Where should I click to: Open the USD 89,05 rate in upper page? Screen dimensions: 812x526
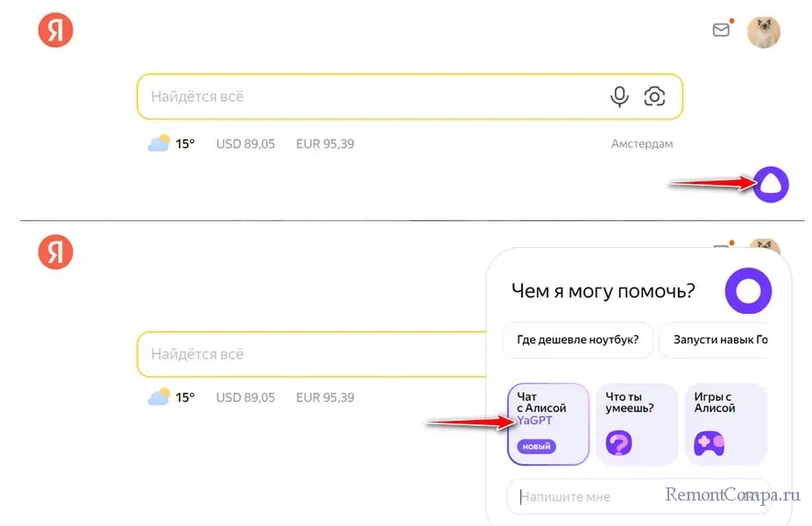pyautogui.click(x=245, y=144)
